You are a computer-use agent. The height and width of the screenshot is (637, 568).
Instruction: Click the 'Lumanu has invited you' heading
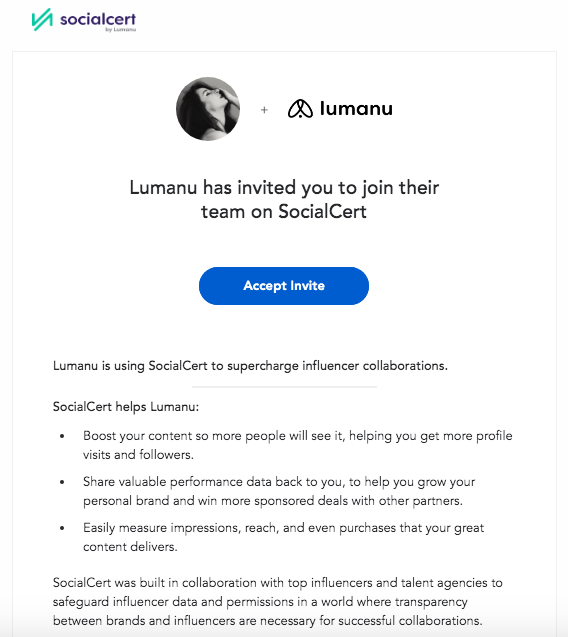[284, 188]
